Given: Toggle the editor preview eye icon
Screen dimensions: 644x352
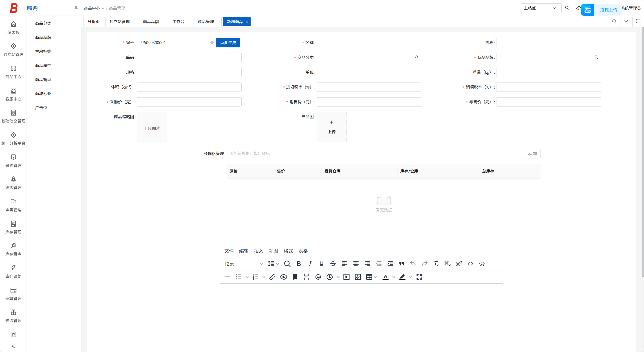Looking at the screenshot, I should [284, 277].
